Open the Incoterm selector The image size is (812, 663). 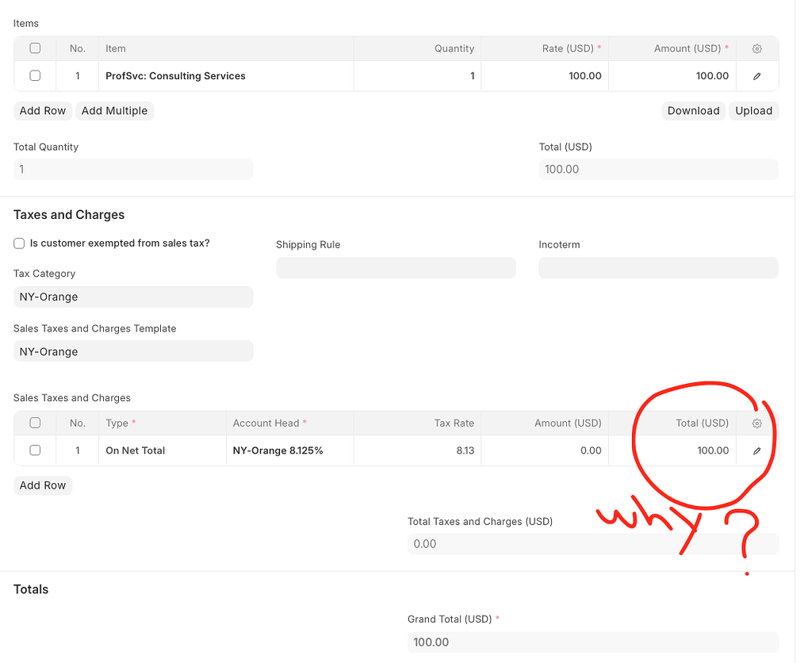(658, 267)
